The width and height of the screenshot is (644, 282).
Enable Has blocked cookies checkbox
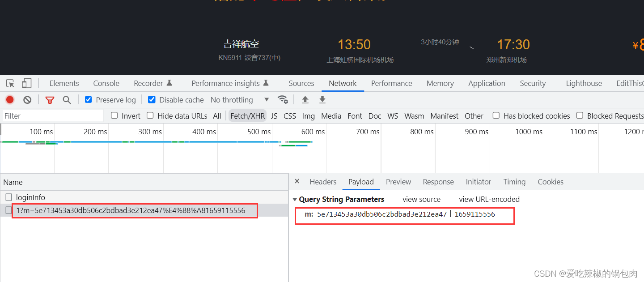[496, 115]
